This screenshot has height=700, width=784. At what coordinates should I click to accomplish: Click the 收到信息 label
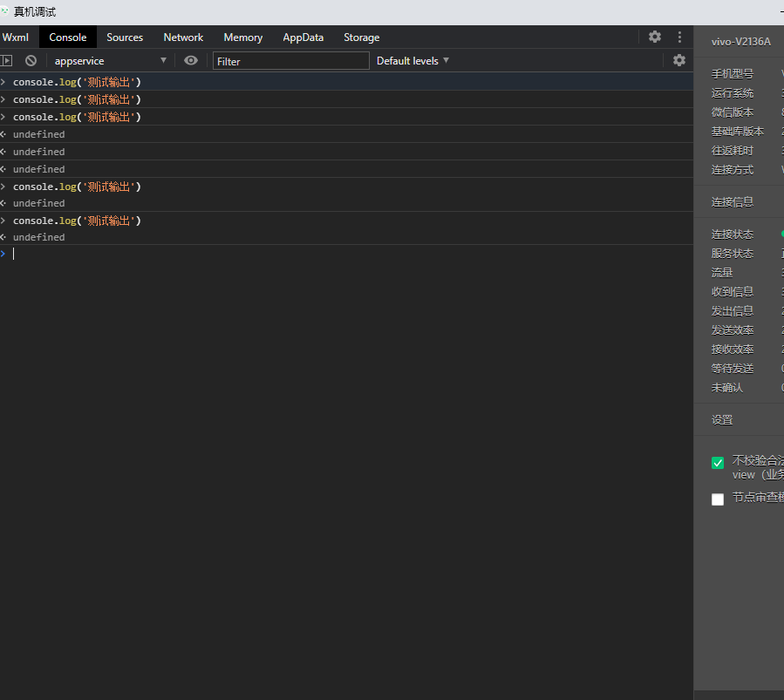pyautogui.click(x=732, y=291)
